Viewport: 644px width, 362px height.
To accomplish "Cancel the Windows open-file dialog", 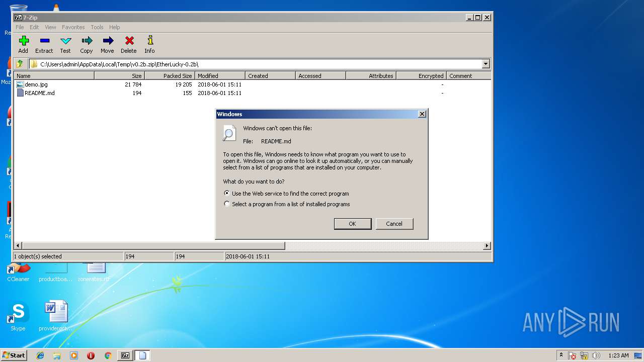I will [394, 224].
